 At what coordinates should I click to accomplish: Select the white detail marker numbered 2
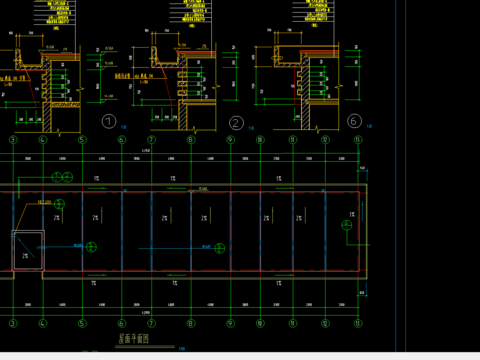point(236,123)
